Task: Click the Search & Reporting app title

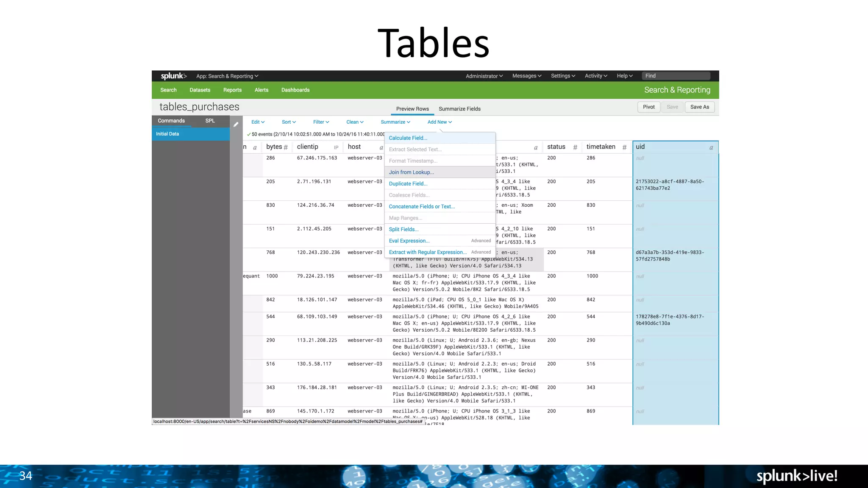Action: click(677, 90)
